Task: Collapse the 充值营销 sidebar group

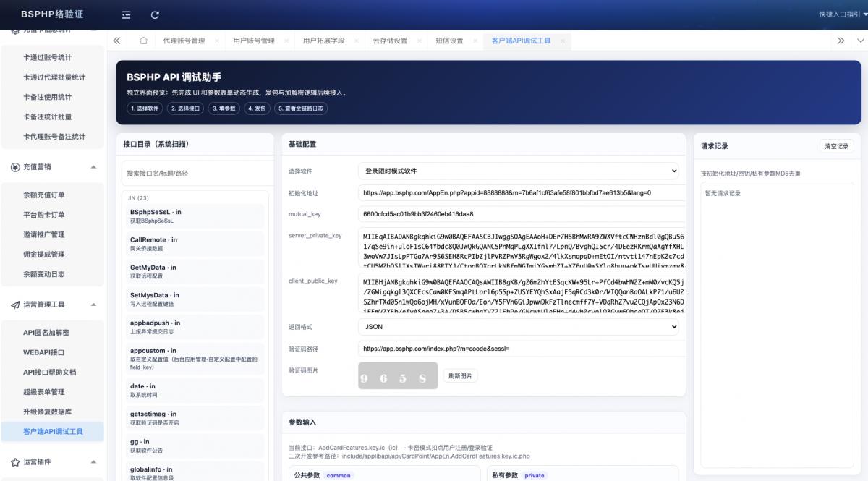Action: click(93, 167)
